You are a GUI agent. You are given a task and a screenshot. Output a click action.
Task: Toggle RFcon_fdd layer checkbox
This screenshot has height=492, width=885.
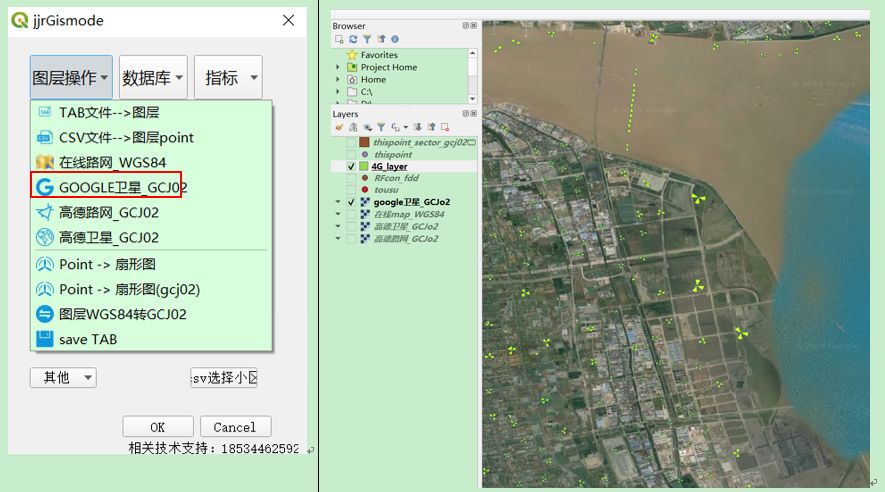(351, 178)
